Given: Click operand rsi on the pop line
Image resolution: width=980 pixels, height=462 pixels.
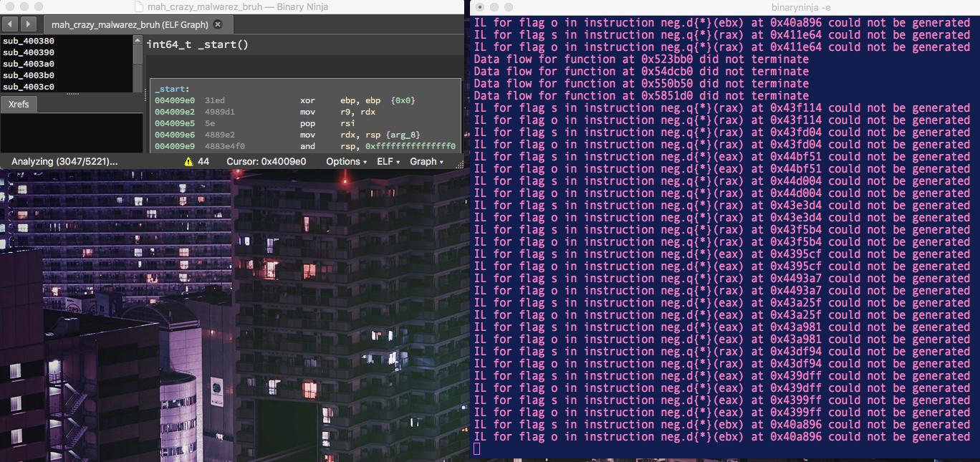Looking at the screenshot, I should pos(348,123).
